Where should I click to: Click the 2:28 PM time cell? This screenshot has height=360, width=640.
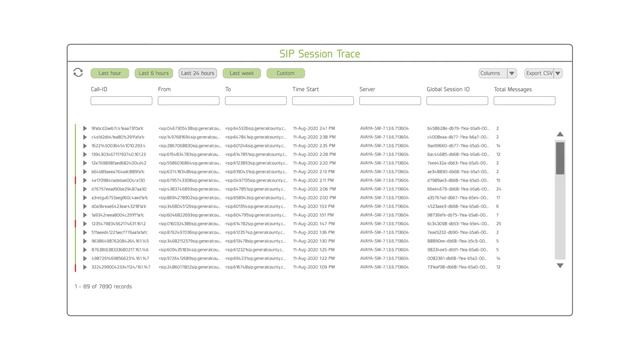pos(314,154)
